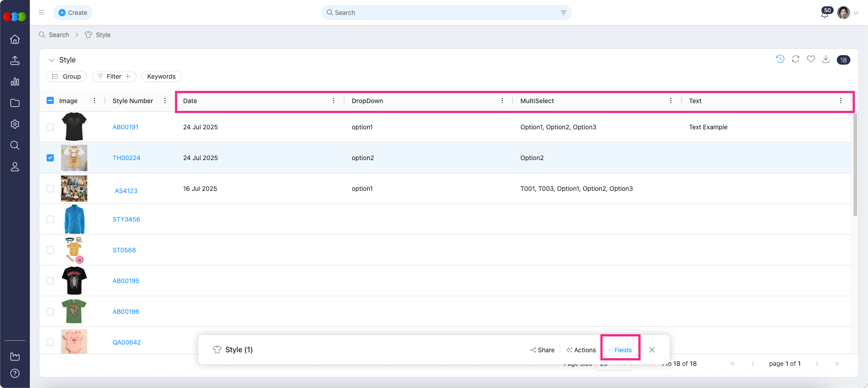Open the user avatar dropdown arrow
Screen dimensions: 868x388
tap(856, 13)
